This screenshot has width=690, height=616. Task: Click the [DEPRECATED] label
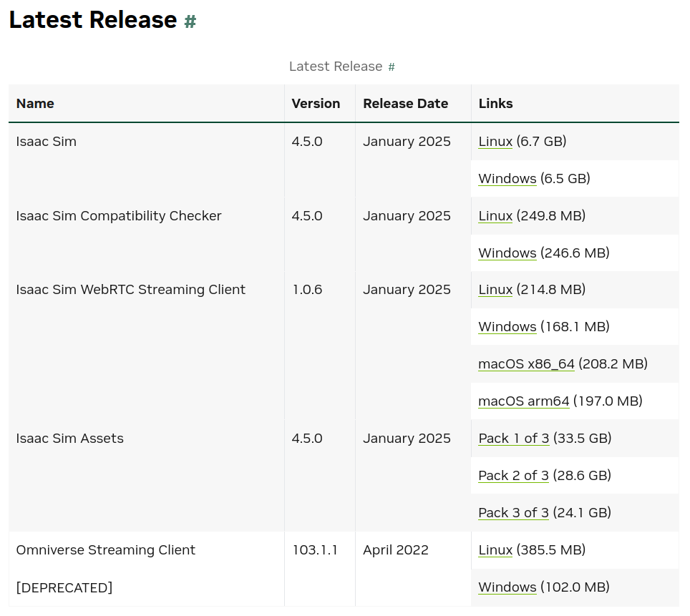(x=64, y=588)
